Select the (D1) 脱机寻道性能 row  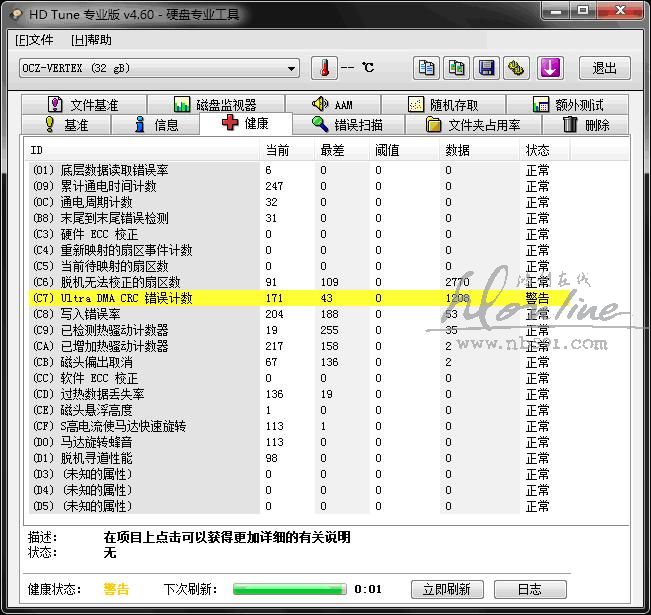tap(299, 458)
